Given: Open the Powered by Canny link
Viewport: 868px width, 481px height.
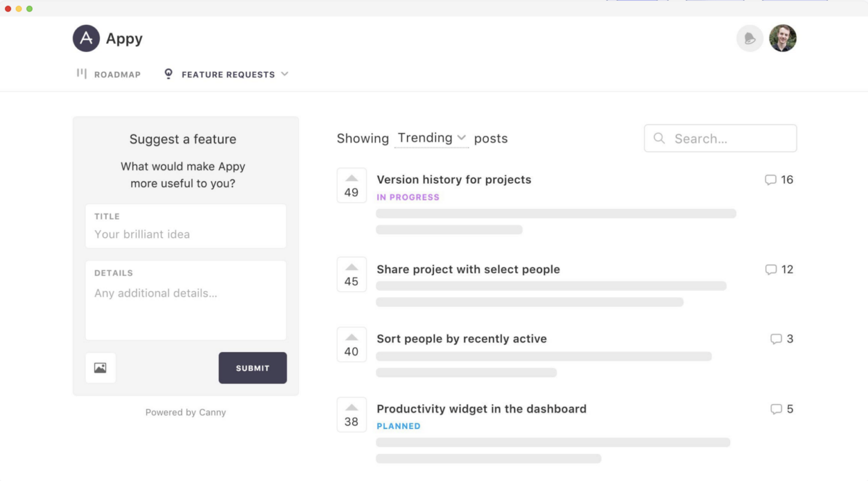Looking at the screenshot, I should (185, 412).
